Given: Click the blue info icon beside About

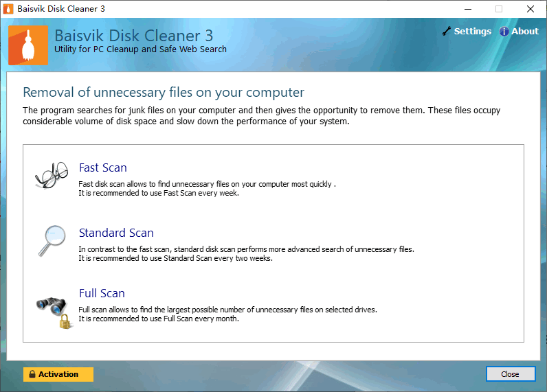Looking at the screenshot, I should click(x=504, y=32).
